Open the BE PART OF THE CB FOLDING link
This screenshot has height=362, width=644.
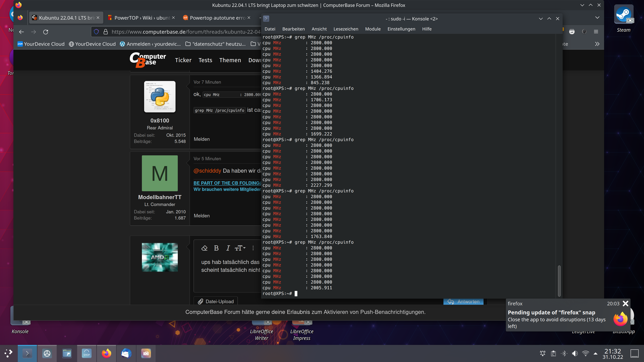point(227,183)
